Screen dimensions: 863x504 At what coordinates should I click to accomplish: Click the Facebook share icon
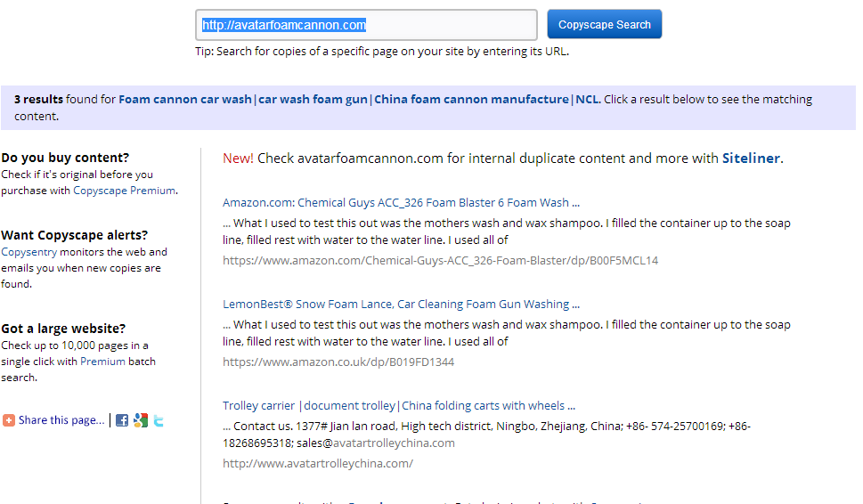pos(122,420)
